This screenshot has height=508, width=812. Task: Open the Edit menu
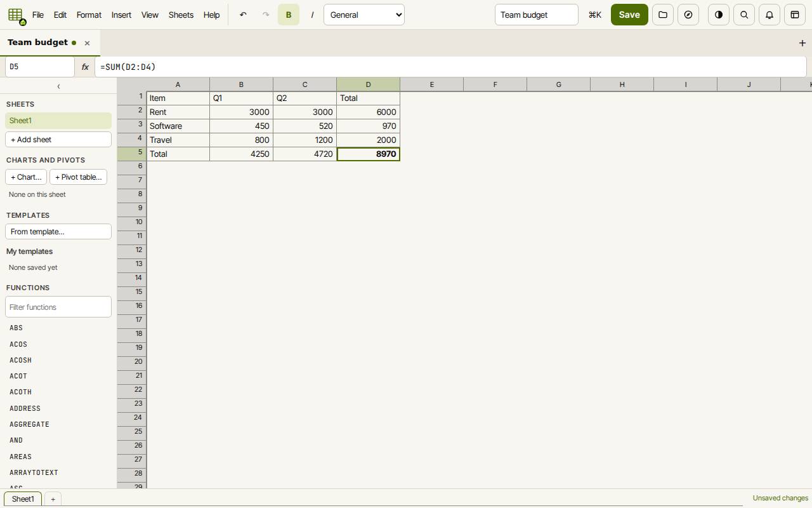click(x=60, y=15)
